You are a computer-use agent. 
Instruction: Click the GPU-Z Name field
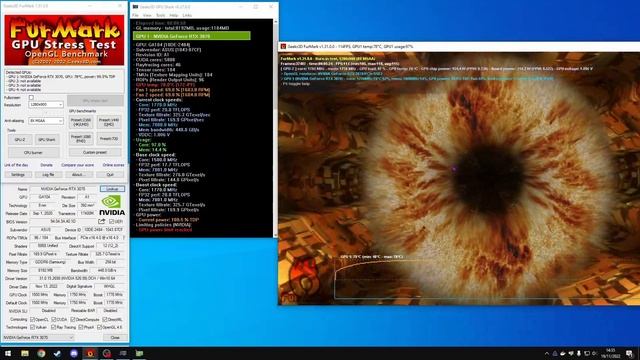[63, 189]
